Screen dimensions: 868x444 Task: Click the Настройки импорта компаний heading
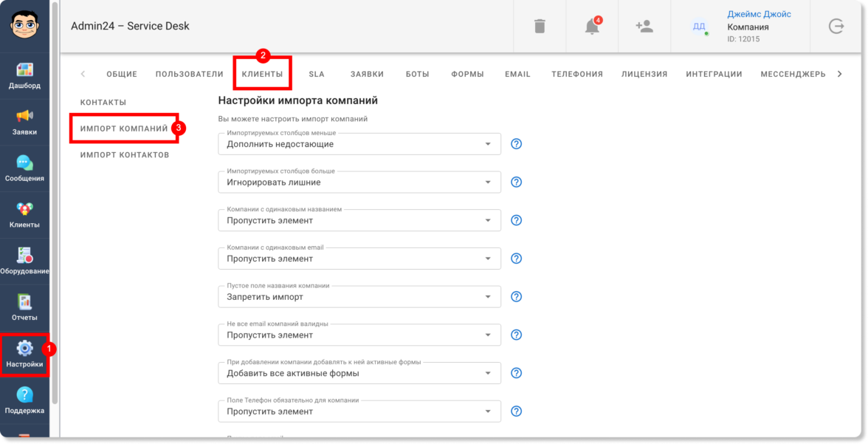pyautogui.click(x=298, y=101)
